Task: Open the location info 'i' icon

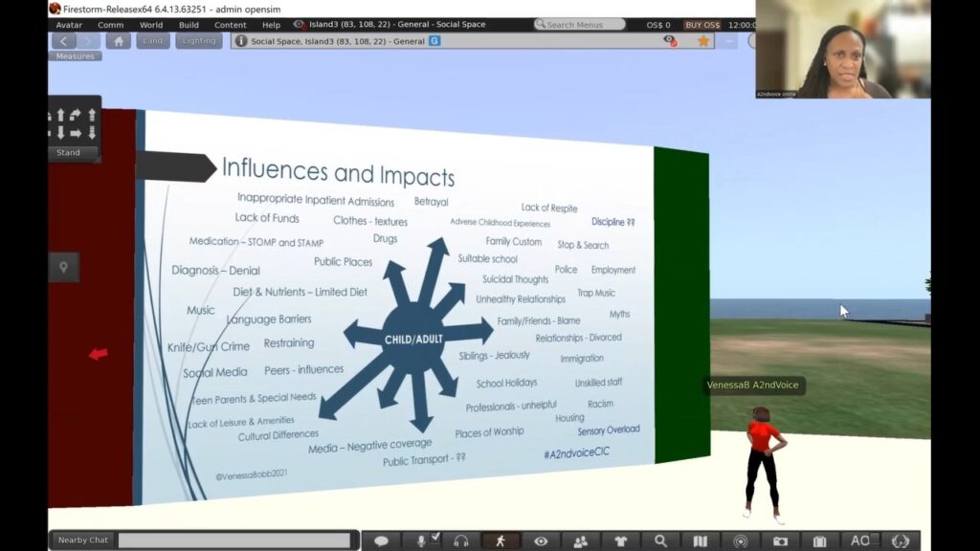Action: [240, 41]
